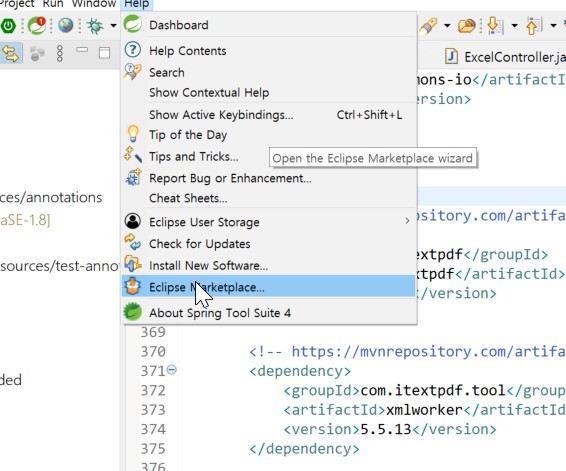Viewport: 566px width, 471px height.
Task: Open Help Contents
Action: [269, 51]
